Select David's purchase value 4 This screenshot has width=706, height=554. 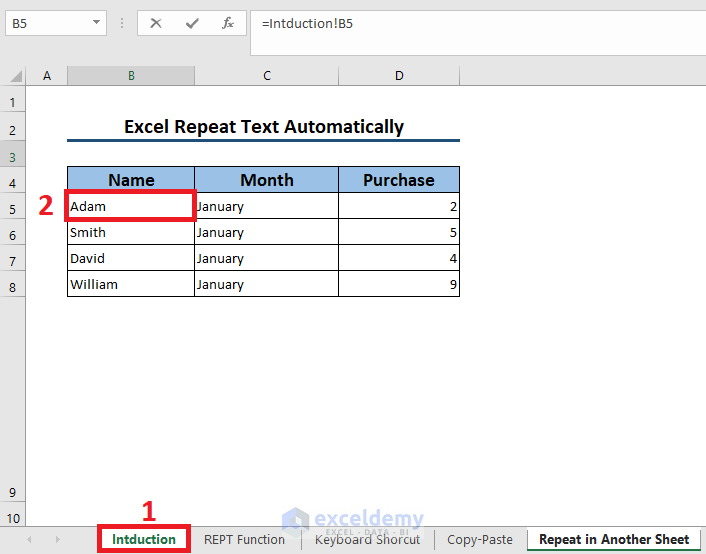pyautogui.click(x=399, y=258)
